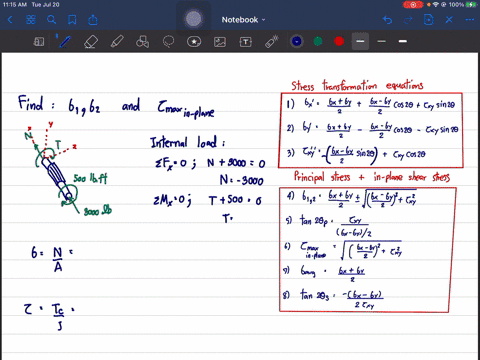
Task: Choose the red pen color
Action: point(339,41)
